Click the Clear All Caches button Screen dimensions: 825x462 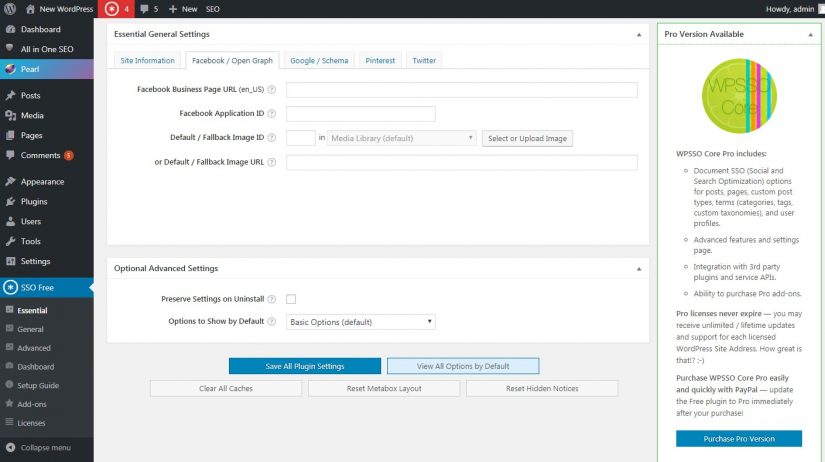(x=226, y=388)
